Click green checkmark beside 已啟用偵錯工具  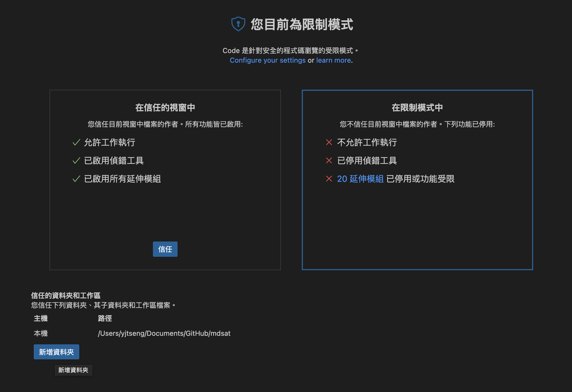(x=76, y=161)
